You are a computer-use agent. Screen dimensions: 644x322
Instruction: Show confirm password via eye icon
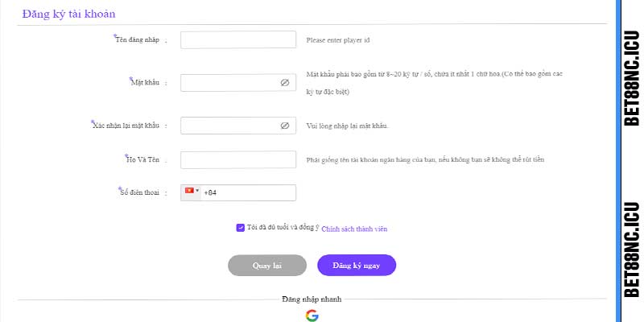point(285,126)
